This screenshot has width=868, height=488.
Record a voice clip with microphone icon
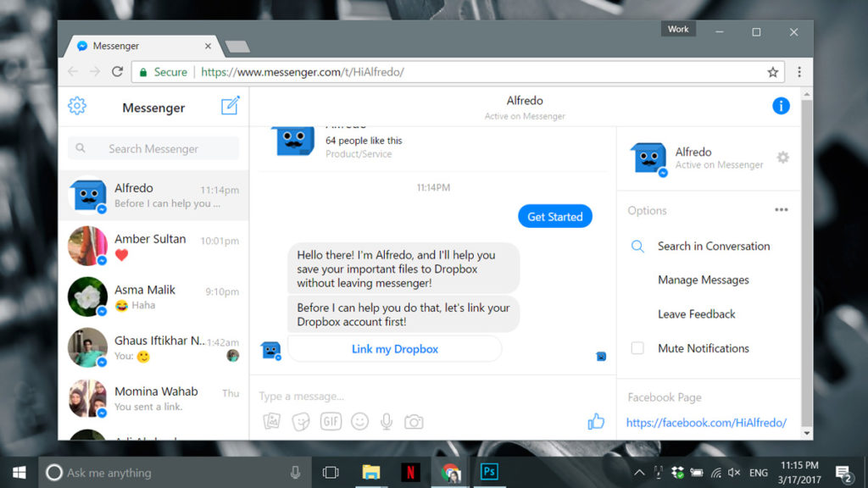tap(387, 422)
